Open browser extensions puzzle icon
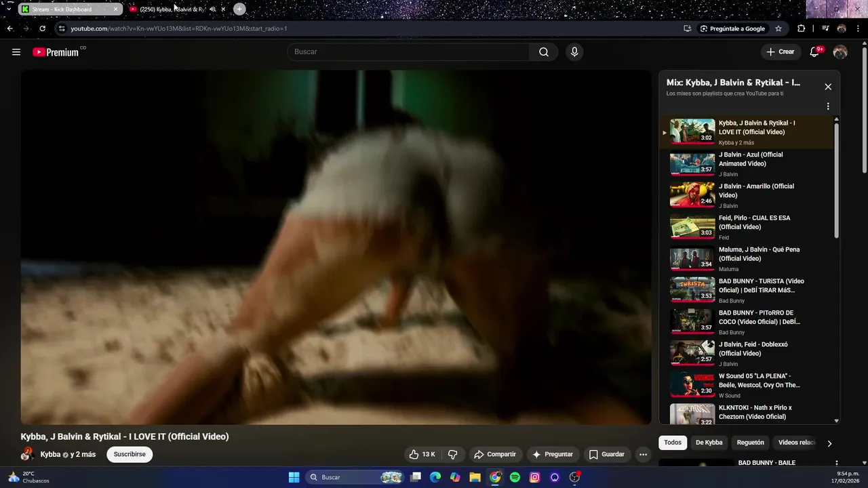 point(802,28)
